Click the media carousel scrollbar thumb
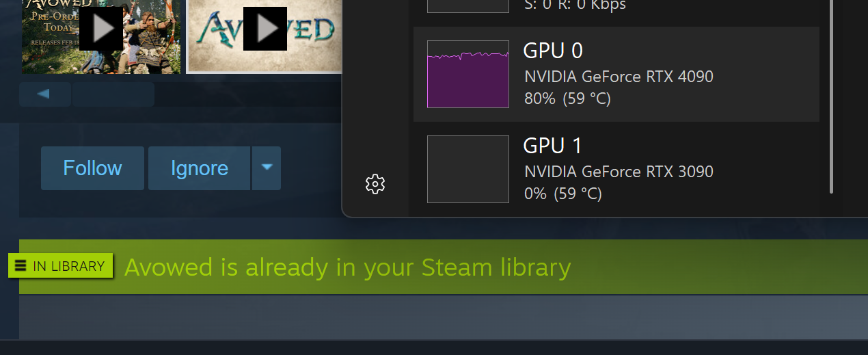The height and width of the screenshot is (355, 868). 113,94
